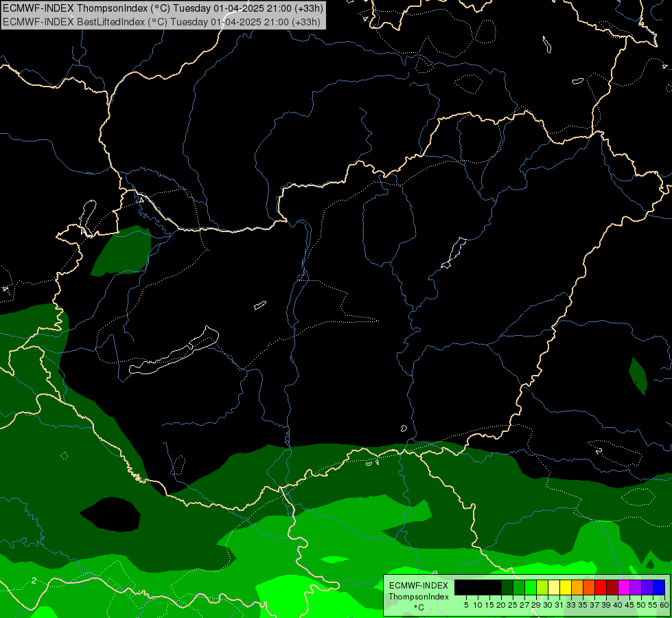Select the bright red 37–39 legend swatch
Viewport: 672px width, 618px height.
click(601, 587)
